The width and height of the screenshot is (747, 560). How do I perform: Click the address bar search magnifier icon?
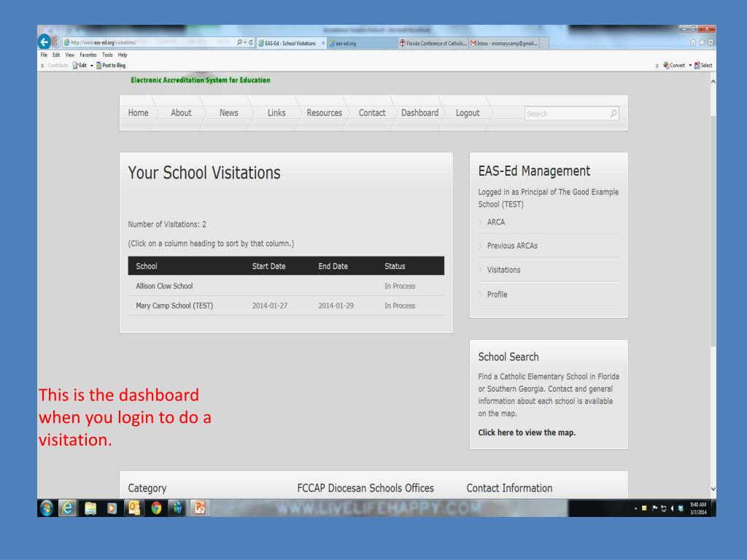pos(239,42)
